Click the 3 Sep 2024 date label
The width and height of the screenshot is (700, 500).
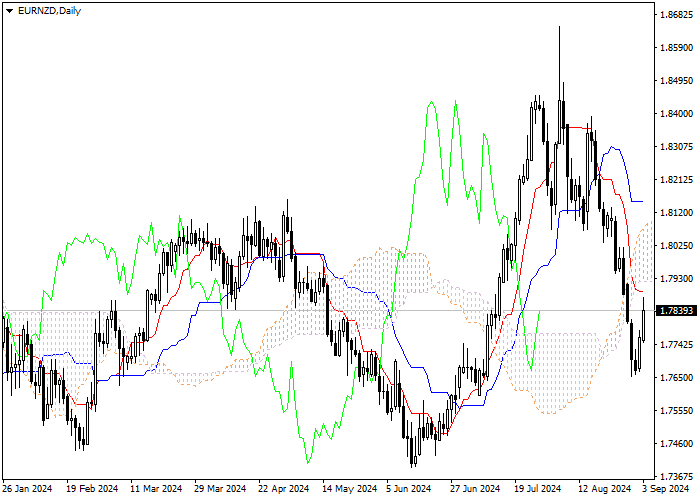click(x=666, y=489)
